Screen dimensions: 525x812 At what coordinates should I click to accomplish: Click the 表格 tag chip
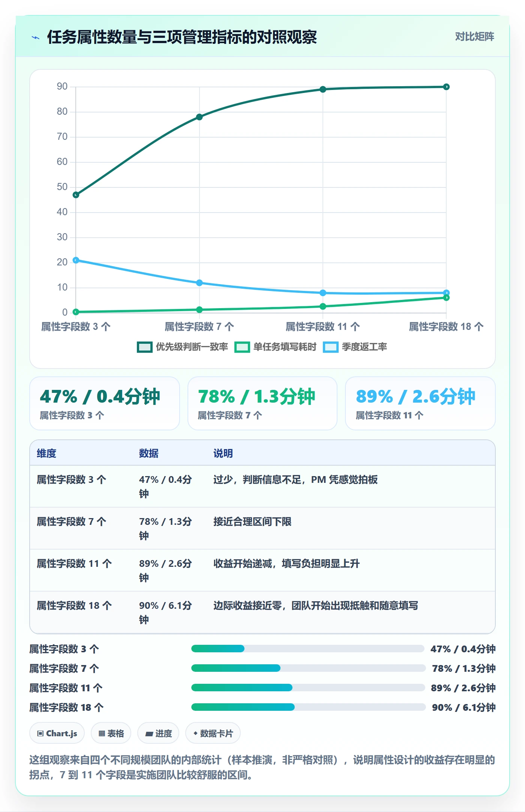[x=111, y=733]
